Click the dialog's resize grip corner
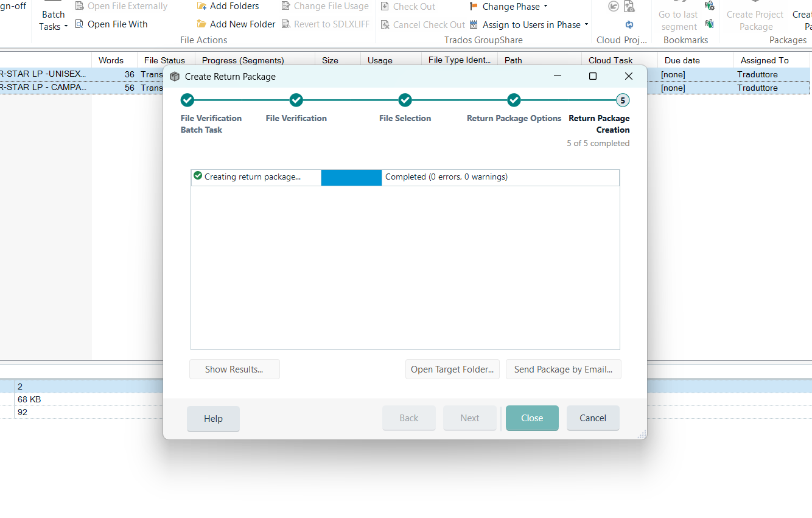Screen dimensions: 812x518 point(642,434)
